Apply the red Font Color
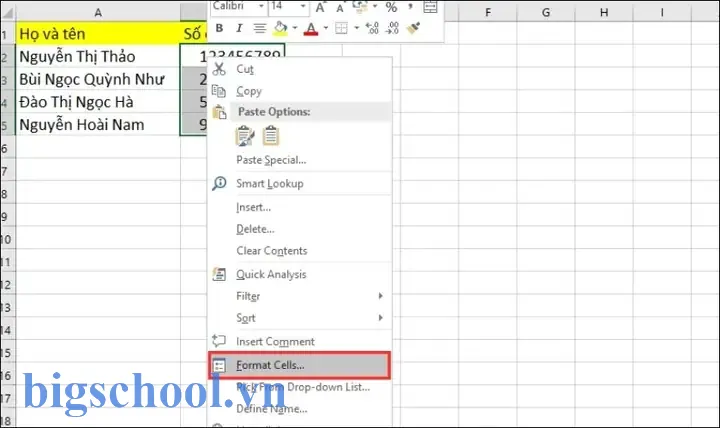 (311, 28)
